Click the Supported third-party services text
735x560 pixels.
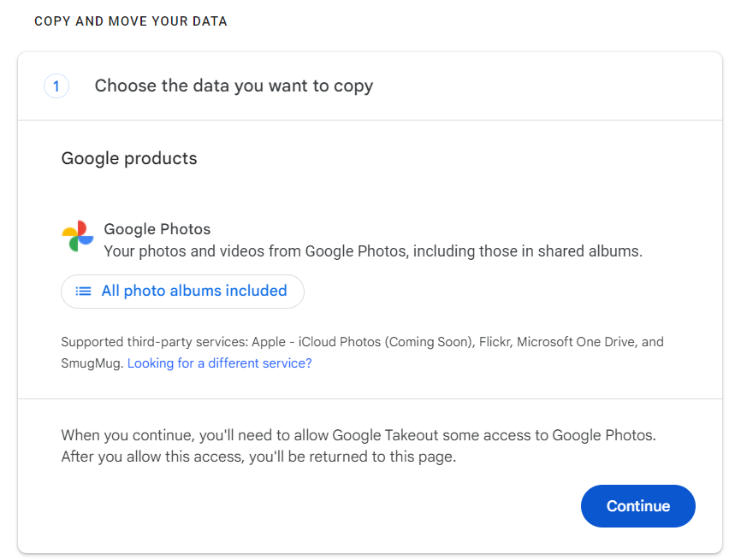pos(362,352)
